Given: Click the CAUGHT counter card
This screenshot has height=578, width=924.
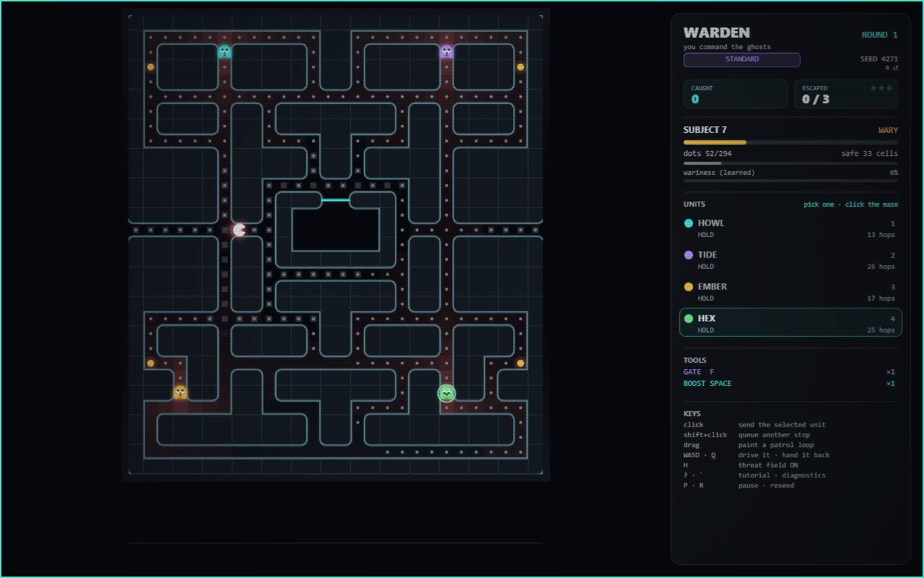Looking at the screenshot, I should point(736,94).
